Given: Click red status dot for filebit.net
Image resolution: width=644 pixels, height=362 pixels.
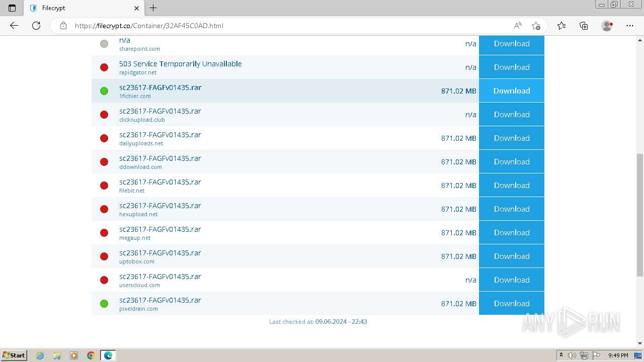Looking at the screenshot, I should (104, 186).
